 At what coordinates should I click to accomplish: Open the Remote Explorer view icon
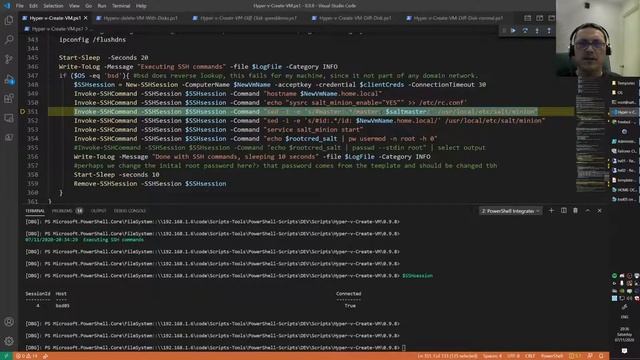tap(9, 118)
